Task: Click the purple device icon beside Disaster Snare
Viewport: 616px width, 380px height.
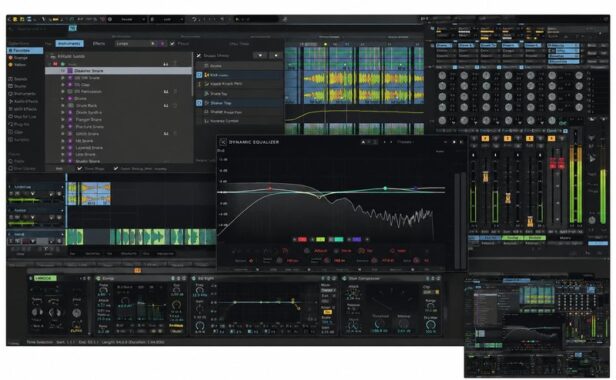Action: (70, 71)
